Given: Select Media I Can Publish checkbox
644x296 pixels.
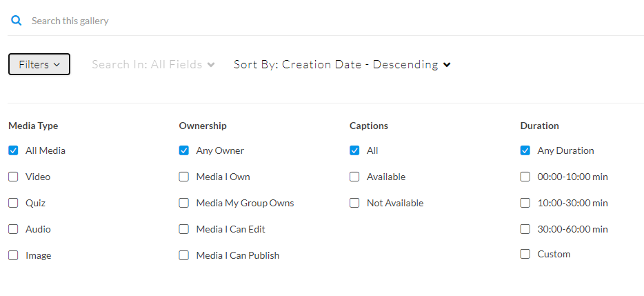Looking at the screenshot, I should (x=184, y=255).
